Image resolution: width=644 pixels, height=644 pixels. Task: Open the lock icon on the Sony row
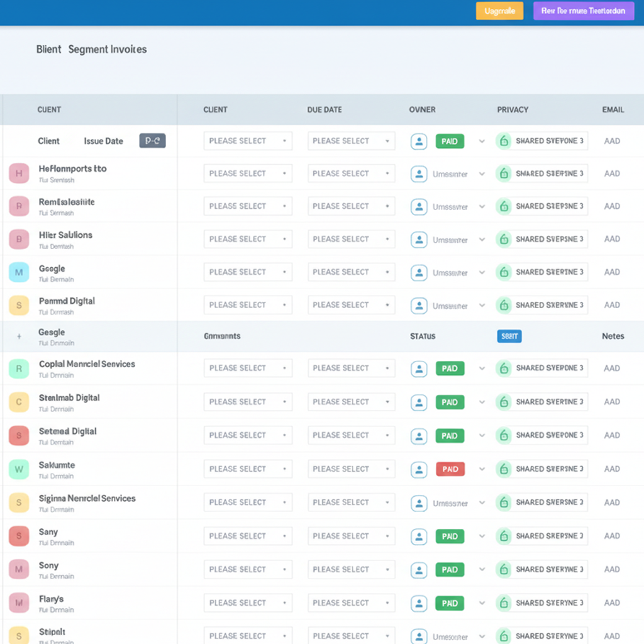coord(504,569)
